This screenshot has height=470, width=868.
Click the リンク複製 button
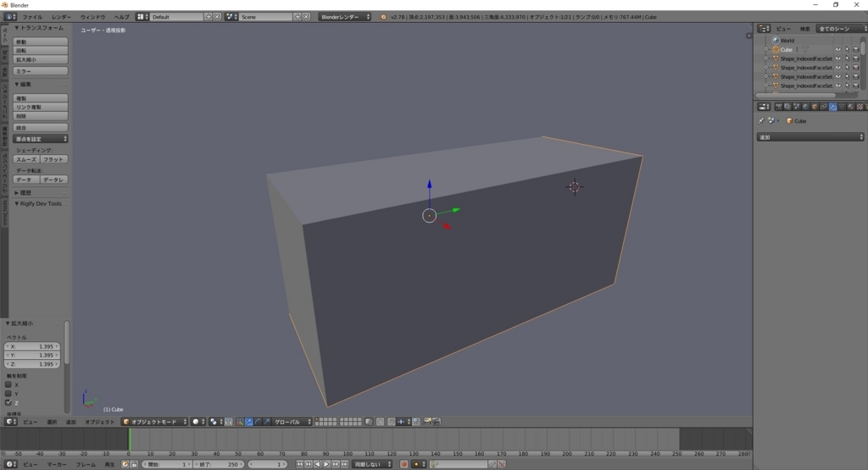pyautogui.click(x=41, y=107)
